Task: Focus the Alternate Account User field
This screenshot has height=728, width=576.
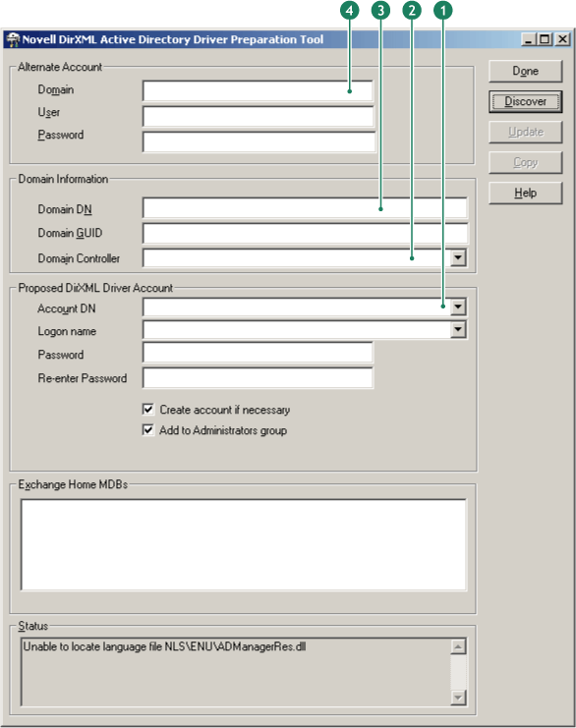Action: tap(258, 116)
